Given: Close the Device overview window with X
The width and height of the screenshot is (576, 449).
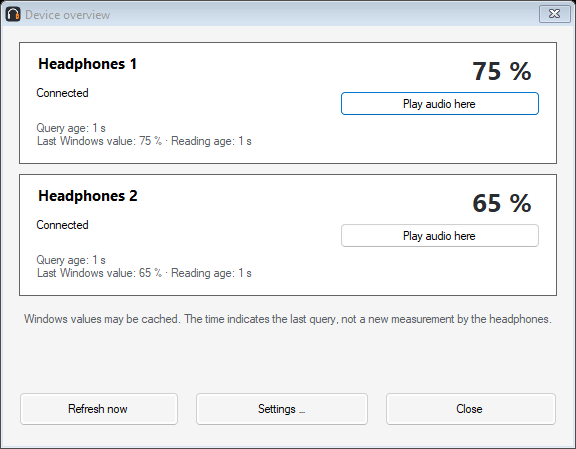Looking at the screenshot, I should 554,14.
